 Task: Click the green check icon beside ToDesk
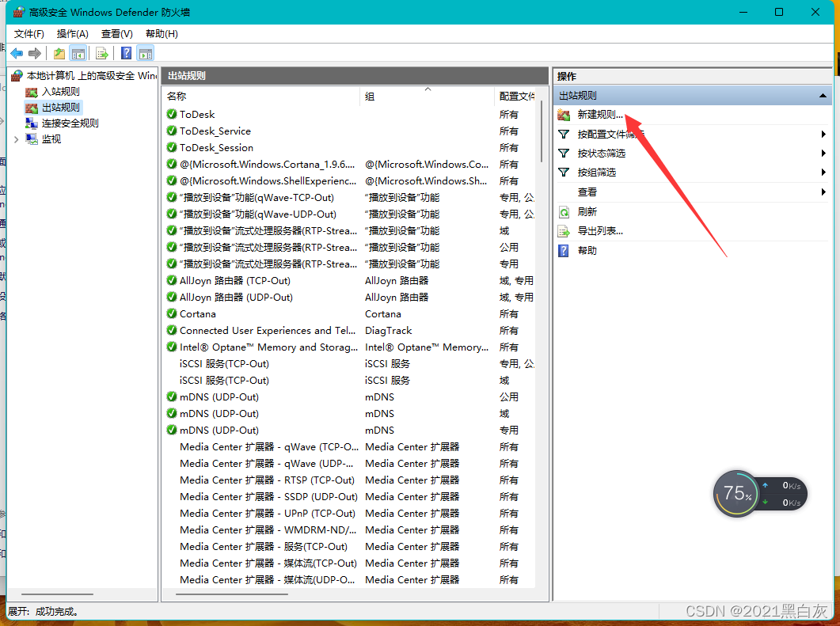click(x=172, y=114)
